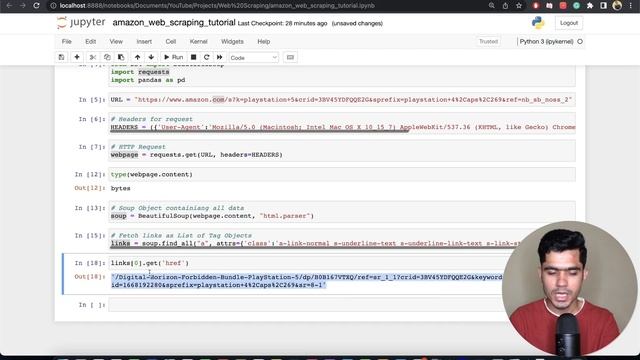640x360 pixels.
Task: Click the 'Last Checkpoint: 28 minutes ago' text
Action: tap(282, 24)
